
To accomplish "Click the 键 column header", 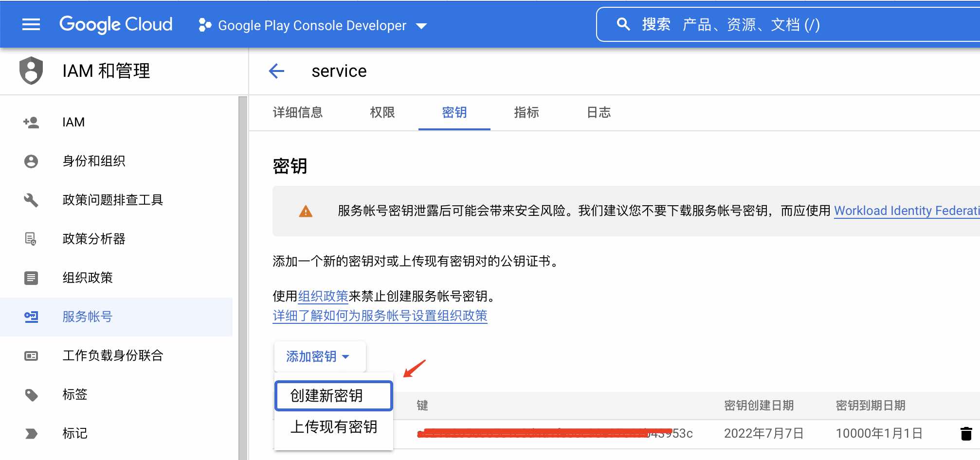I will [x=422, y=405].
